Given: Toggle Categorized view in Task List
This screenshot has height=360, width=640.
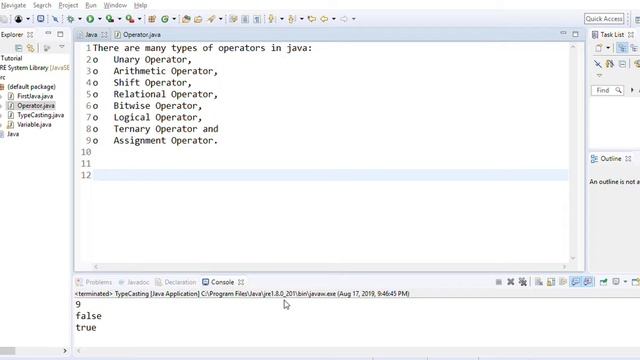Looking at the screenshot, I should (x=622, y=48).
